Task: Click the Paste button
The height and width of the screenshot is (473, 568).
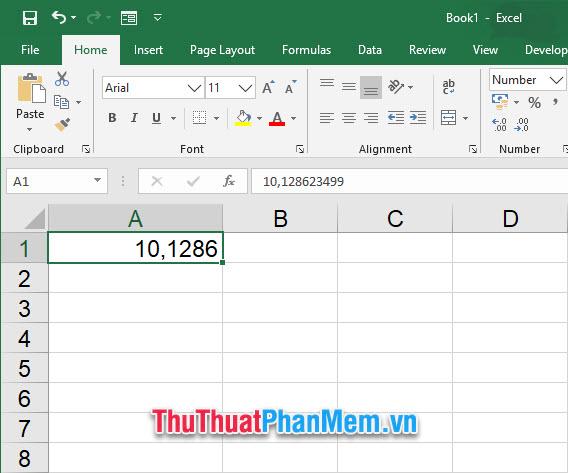Action: pos(30,102)
